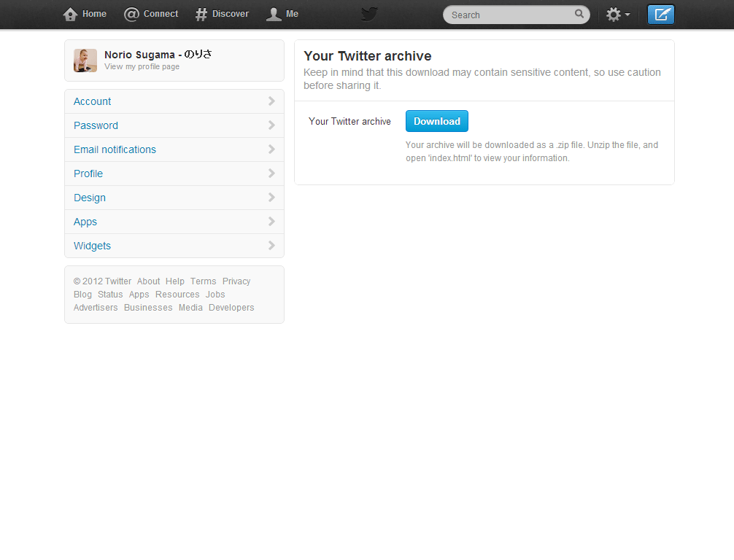Image resolution: width=734 pixels, height=560 pixels.
Task: Open the Advertisers footer link
Action: tap(96, 308)
